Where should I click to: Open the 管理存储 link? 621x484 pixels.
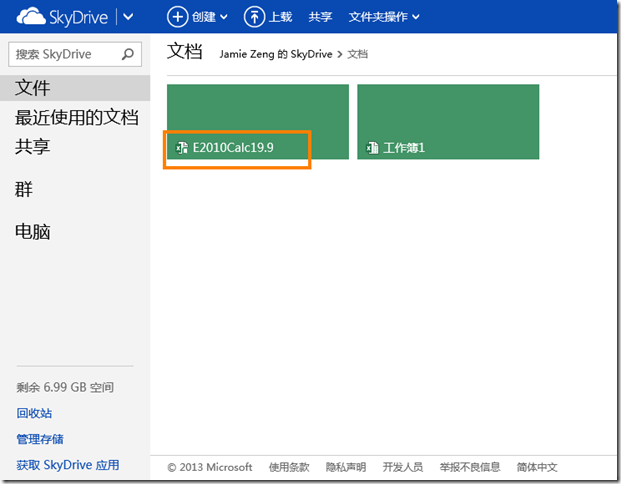[40, 439]
